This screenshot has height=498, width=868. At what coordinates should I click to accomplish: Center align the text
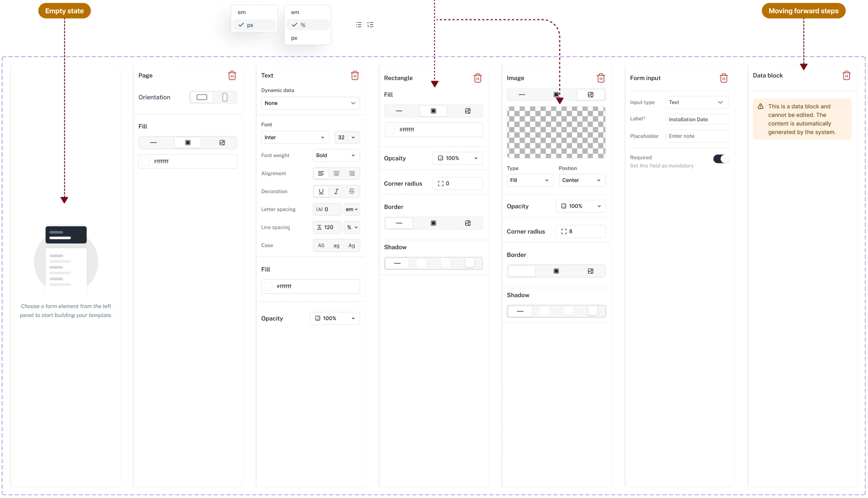[x=336, y=173]
